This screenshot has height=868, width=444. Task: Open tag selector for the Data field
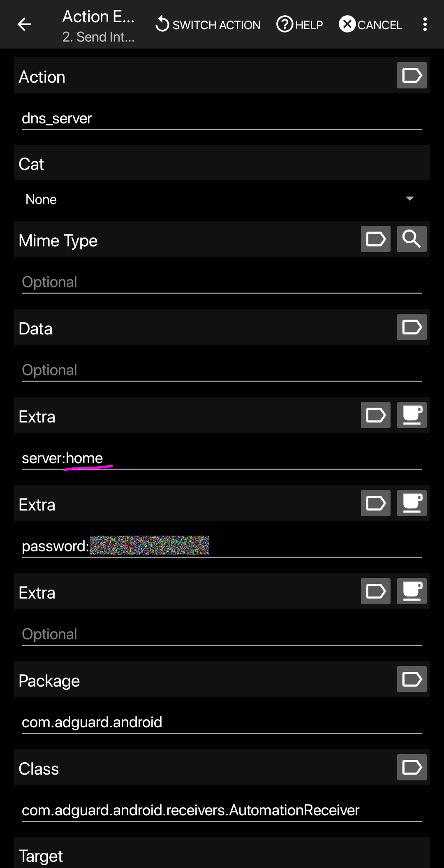pyautogui.click(x=411, y=327)
